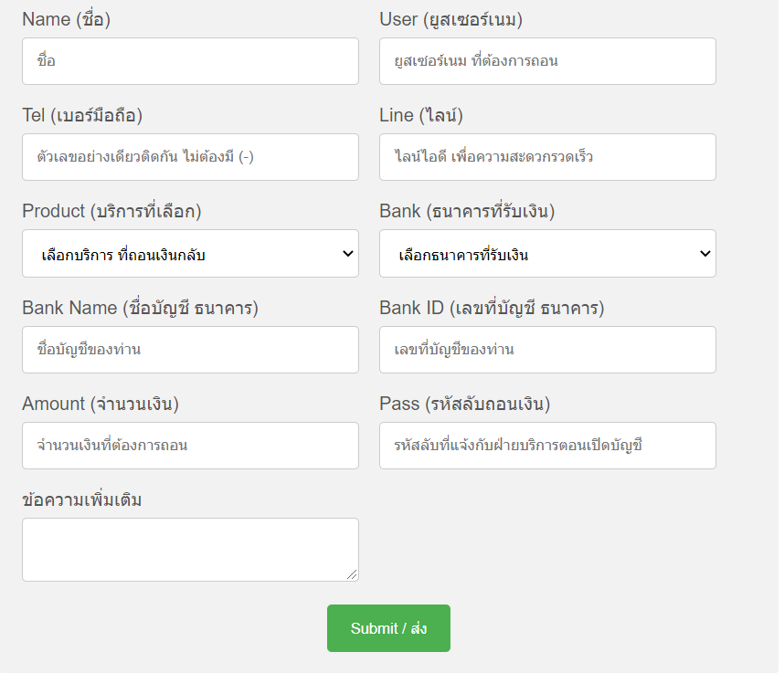Click the 'Amount (จำนวนเงิน)' label text

pos(101,404)
